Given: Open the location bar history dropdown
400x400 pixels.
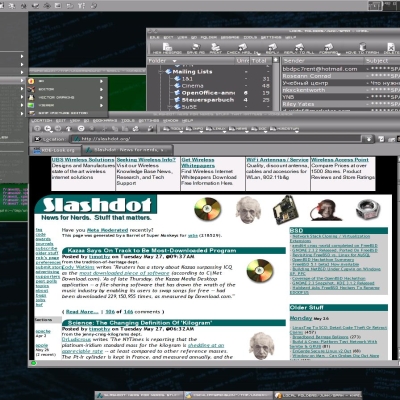Looking at the screenshot, I should pyautogui.click(x=369, y=139).
